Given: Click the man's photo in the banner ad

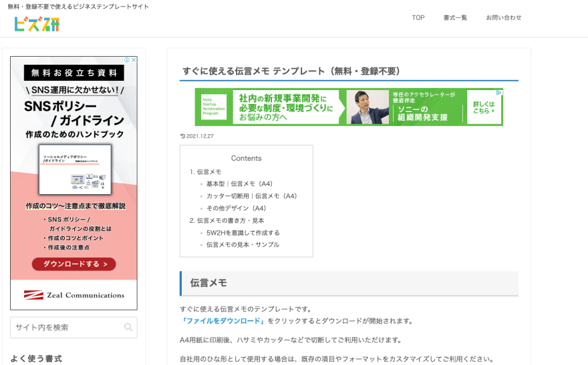Looking at the screenshot, I should point(367,107).
